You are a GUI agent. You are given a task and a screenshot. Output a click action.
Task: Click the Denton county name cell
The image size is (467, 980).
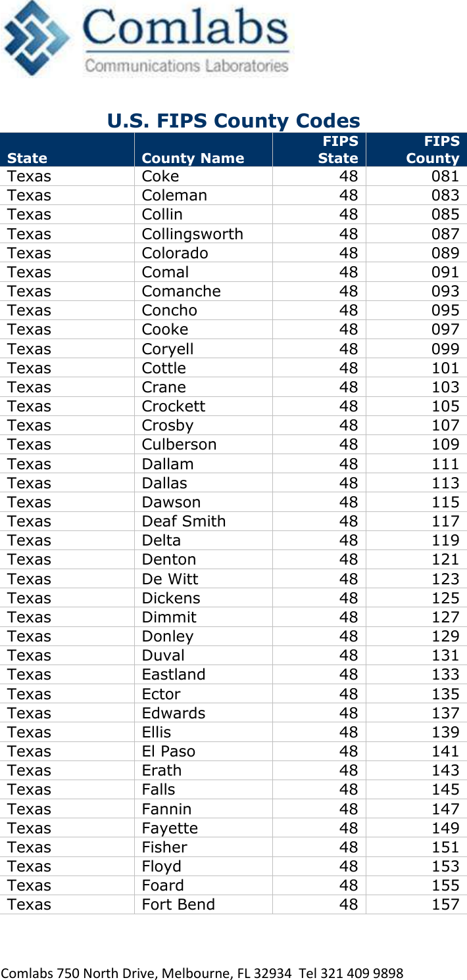[x=169, y=559]
